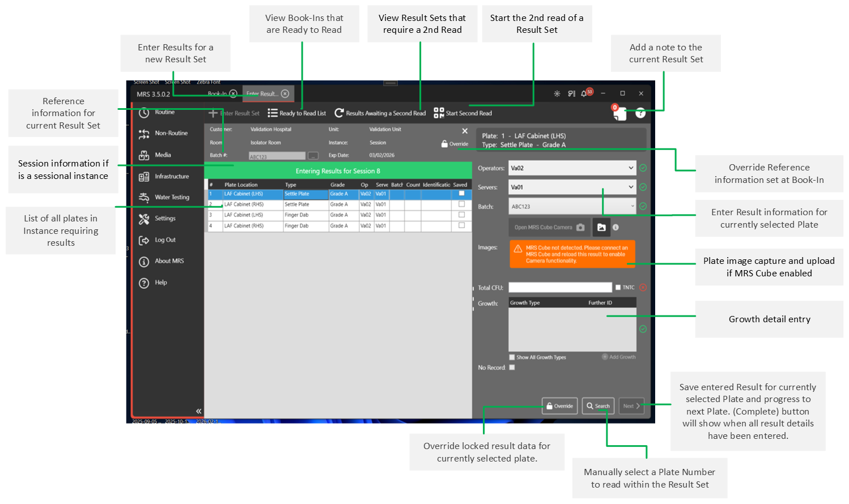Expand the Servers dropdown
The image size is (849, 504).
(x=631, y=187)
